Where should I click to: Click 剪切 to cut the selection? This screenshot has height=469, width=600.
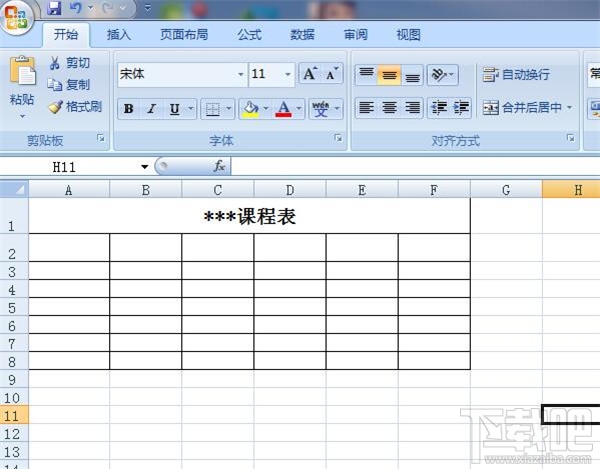click(x=70, y=63)
